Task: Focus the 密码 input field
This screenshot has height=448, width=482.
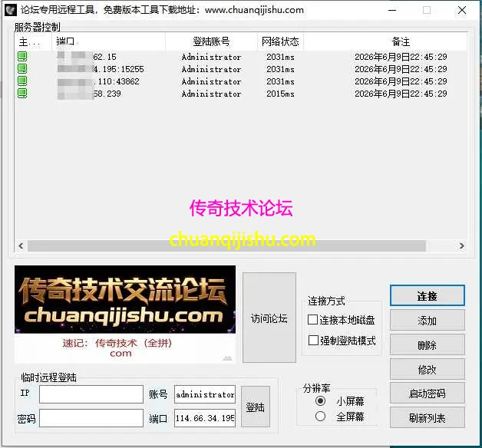Action: (91, 418)
